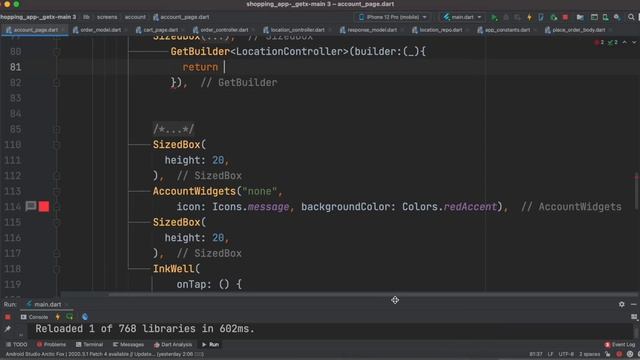Go to the previous highlighted error arrow
The image size is (640, 360).
pyautogui.click(x=624, y=42)
